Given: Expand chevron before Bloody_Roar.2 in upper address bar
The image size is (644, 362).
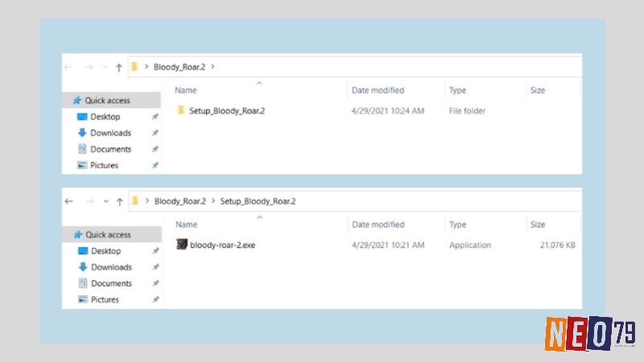Looking at the screenshot, I should point(147,67).
